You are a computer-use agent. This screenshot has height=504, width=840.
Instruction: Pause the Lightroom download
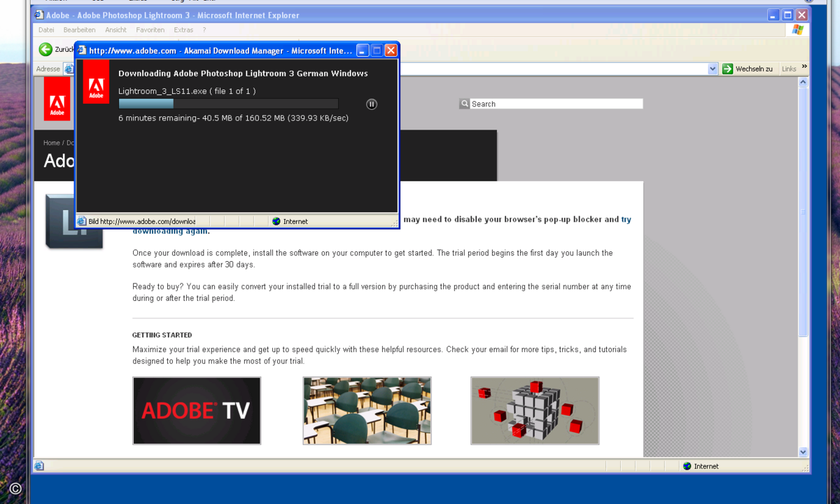pyautogui.click(x=372, y=104)
